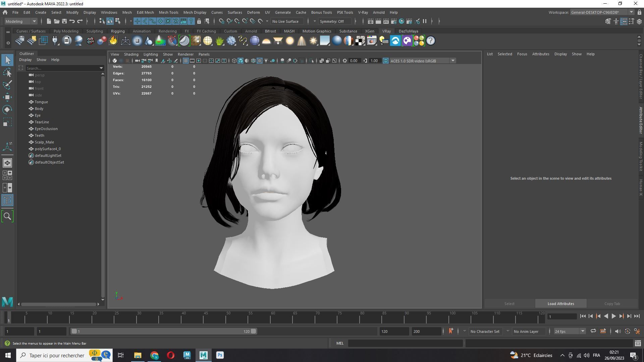Activate the Paint Selection tool

click(x=7, y=85)
